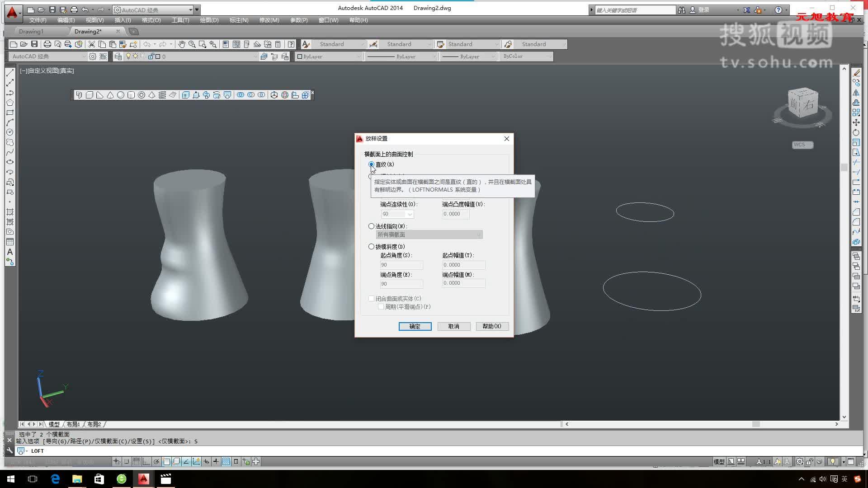Click the Text tool in draw toolbar
Image resolution: width=868 pixels, height=488 pixels.
(x=10, y=252)
